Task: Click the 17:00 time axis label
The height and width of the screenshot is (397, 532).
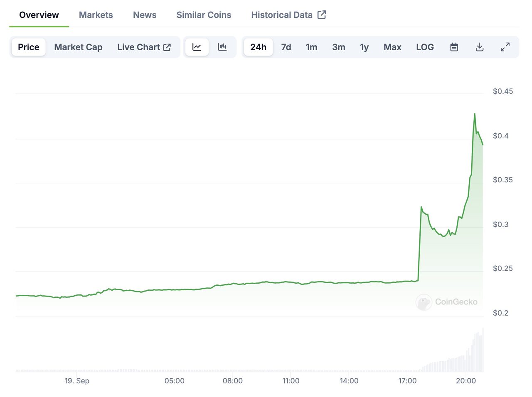Action: 407,381
